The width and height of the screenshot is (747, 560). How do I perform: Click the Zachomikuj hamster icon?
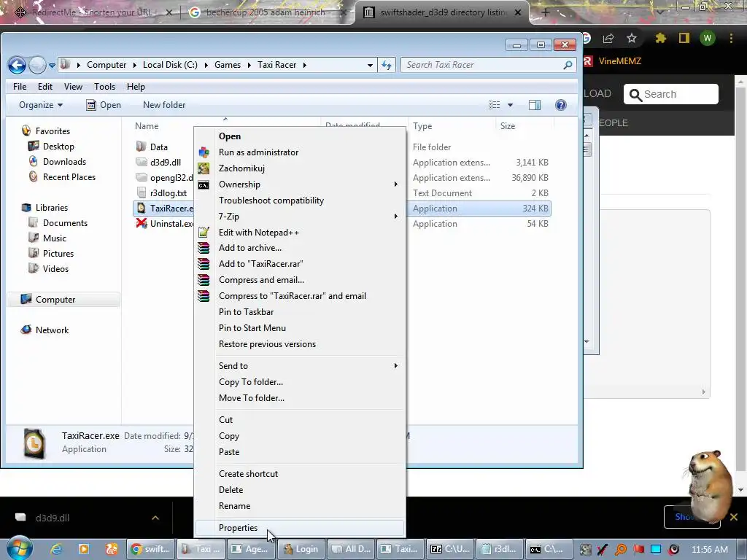(204, 168)
